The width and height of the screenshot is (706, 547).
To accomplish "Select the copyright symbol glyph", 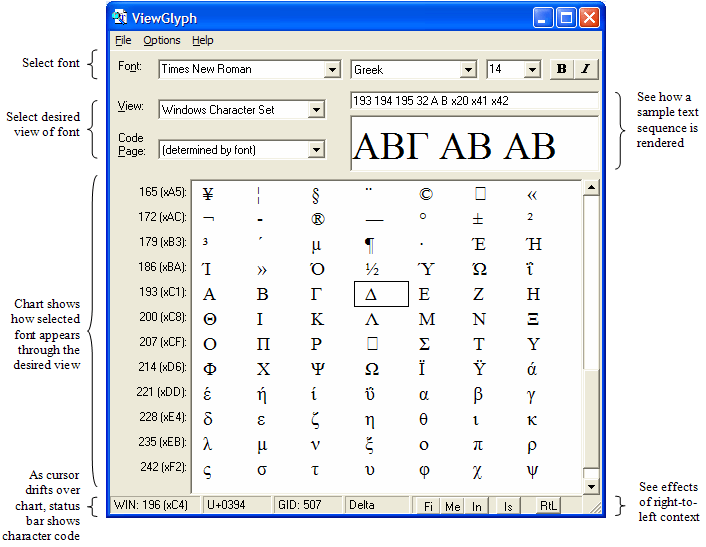I will click(425, 194).
